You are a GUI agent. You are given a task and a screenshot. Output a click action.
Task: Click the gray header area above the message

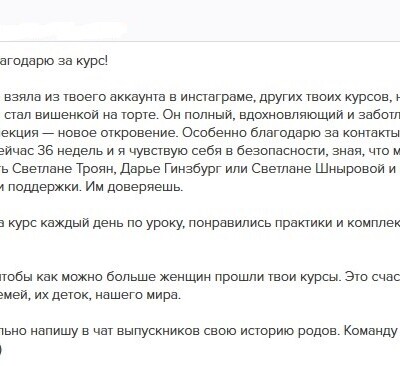(200, 21)
